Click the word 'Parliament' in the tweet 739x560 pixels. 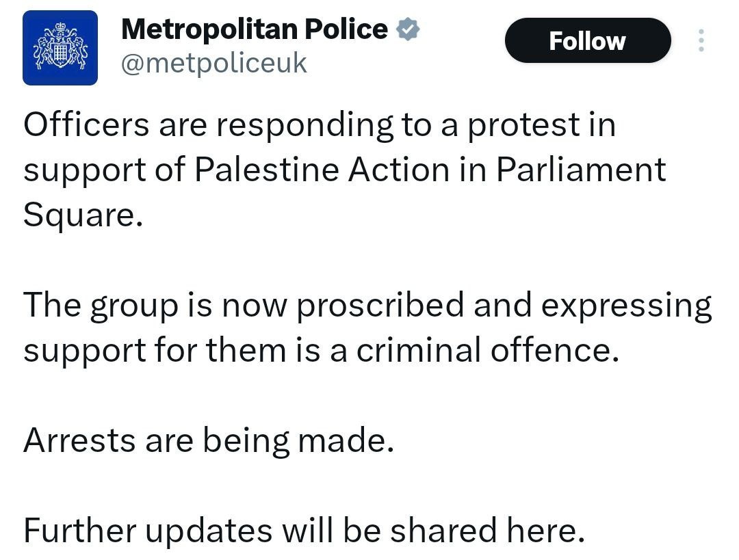point(580,170)
